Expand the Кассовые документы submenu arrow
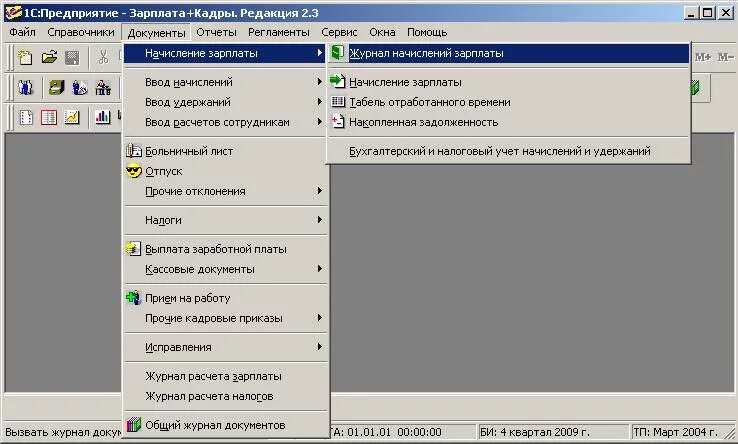The width and height of the screenshot is (738, 444). point(320,269)
